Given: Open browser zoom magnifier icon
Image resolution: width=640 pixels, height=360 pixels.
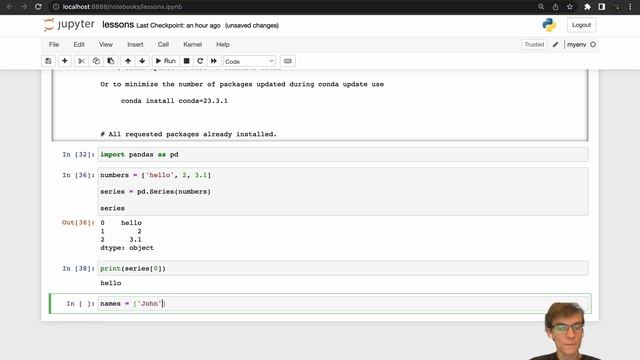Looking at the screenshot, I should (x=541, y=7).
